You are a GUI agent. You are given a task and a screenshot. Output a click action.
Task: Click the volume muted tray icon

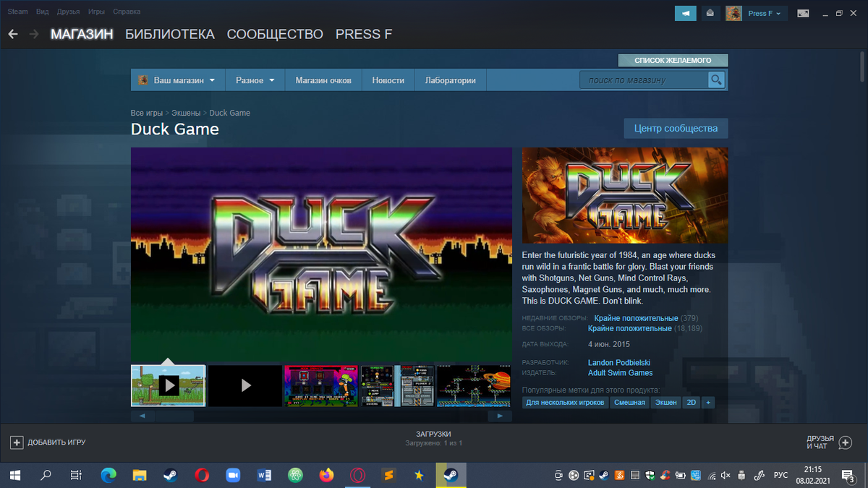click(727, 475)
